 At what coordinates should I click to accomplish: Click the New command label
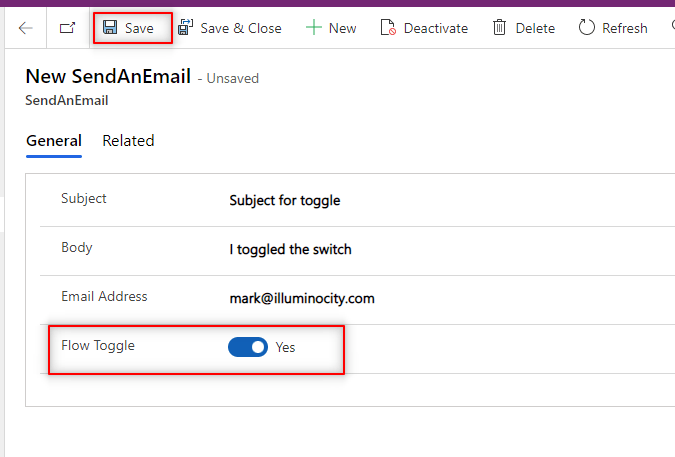pyautogui.click(x=342, y=28)
